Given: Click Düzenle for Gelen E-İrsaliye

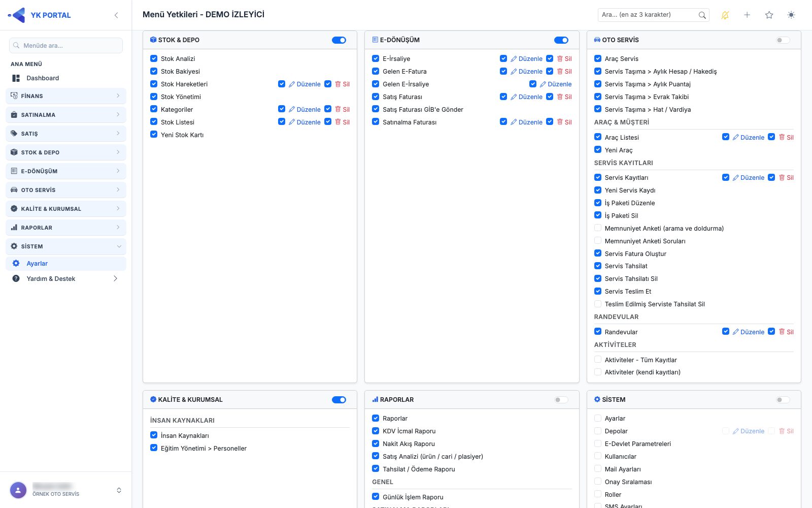Looking at the screenshot, I should (556, 84).
